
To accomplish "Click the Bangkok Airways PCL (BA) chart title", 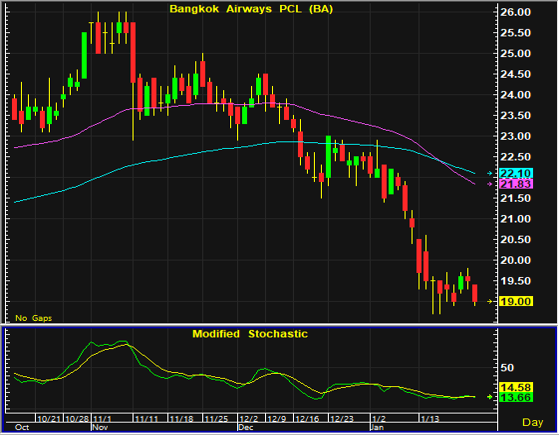I will point(251,9).
